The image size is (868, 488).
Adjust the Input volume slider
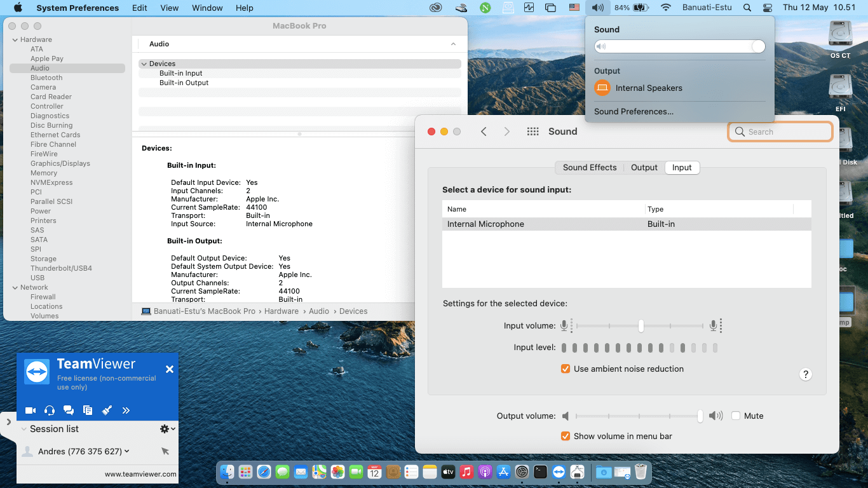click(641, 326)
